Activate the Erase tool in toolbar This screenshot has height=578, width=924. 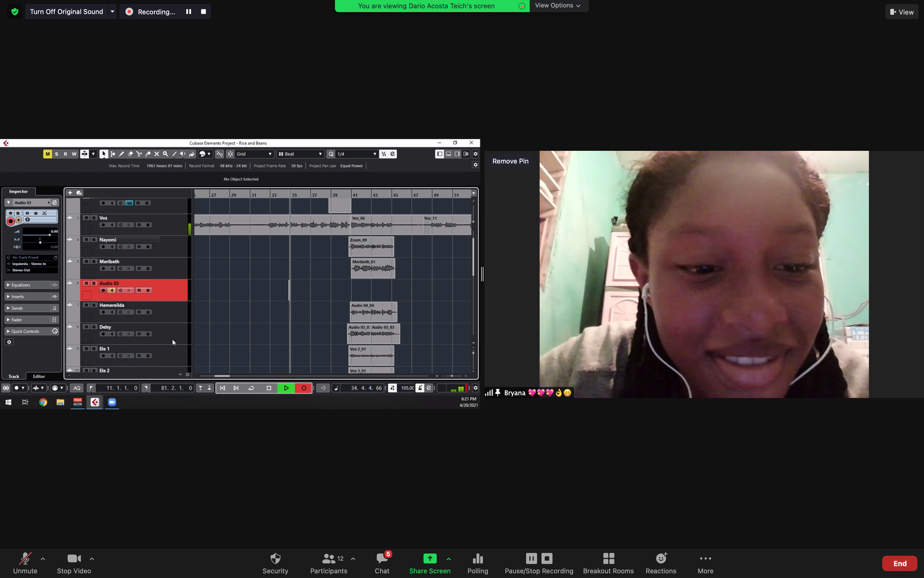[x=130, y=154]
